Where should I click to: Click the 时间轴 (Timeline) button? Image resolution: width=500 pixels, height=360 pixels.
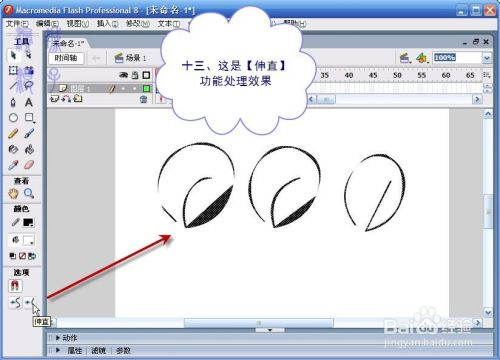[66, 58]
